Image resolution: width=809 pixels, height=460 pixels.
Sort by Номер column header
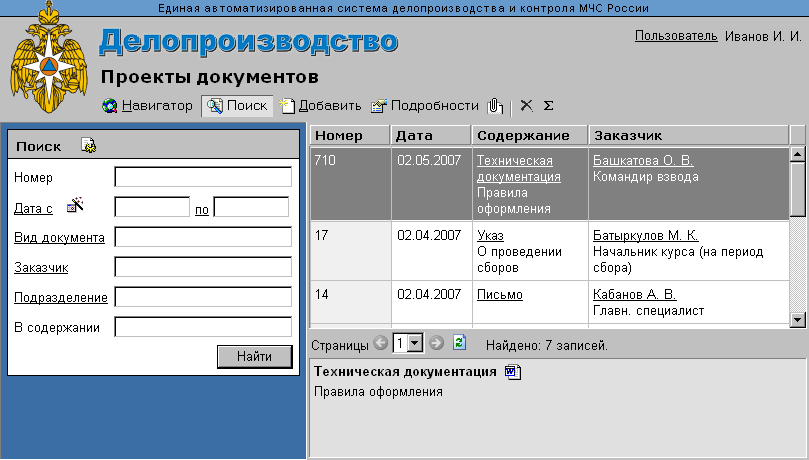click(x=350, y=135)
